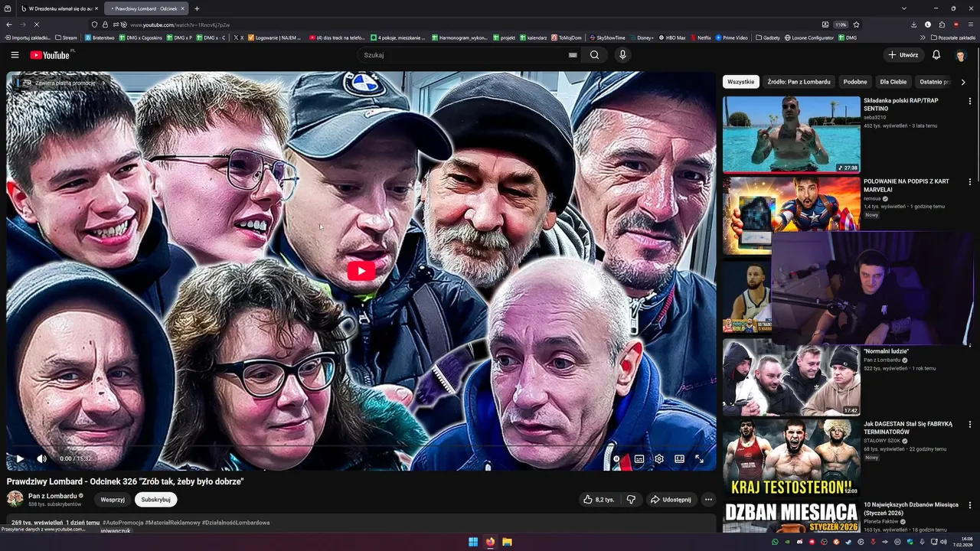The image size is (980, 551).
Task: Open the Windows Start button
Action: (473, 542)
